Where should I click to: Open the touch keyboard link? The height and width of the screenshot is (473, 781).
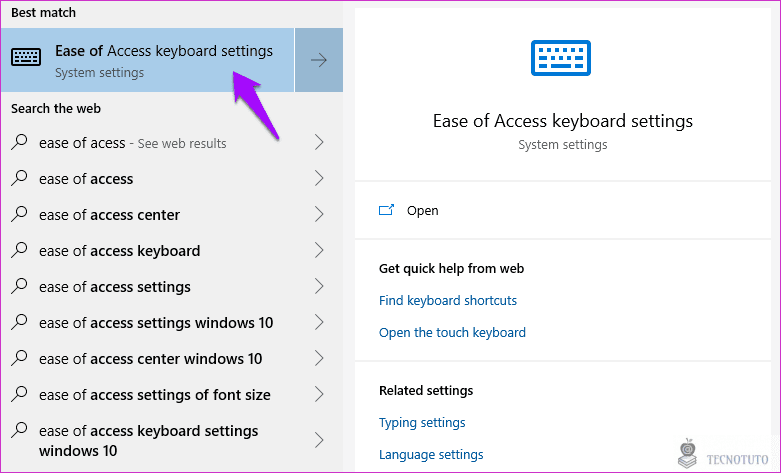coord(452,333)
